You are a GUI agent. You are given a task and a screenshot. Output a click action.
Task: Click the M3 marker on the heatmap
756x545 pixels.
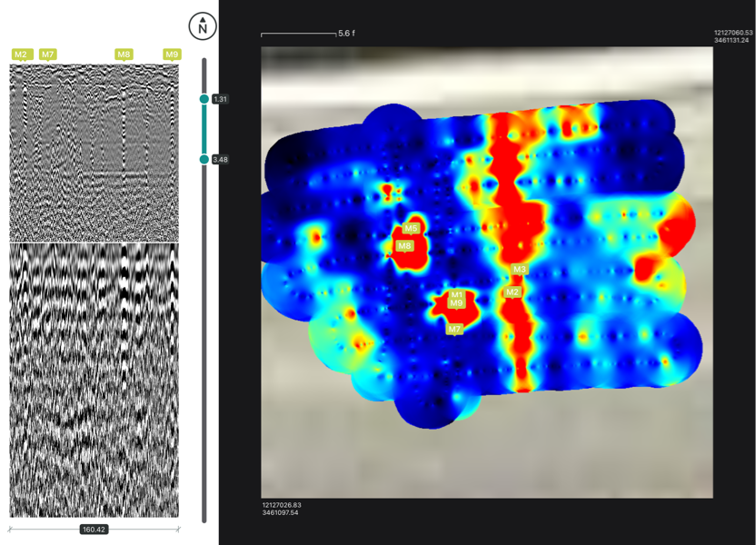(519, 270)
